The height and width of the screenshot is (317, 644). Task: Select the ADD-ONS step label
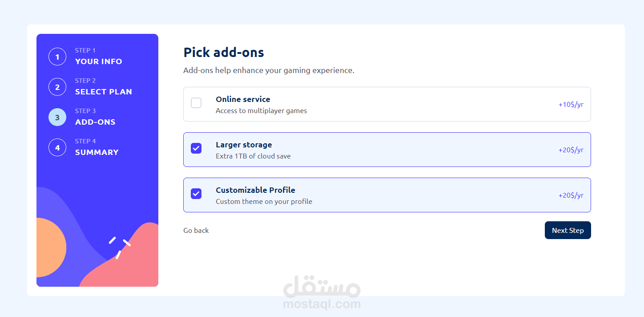95,122
